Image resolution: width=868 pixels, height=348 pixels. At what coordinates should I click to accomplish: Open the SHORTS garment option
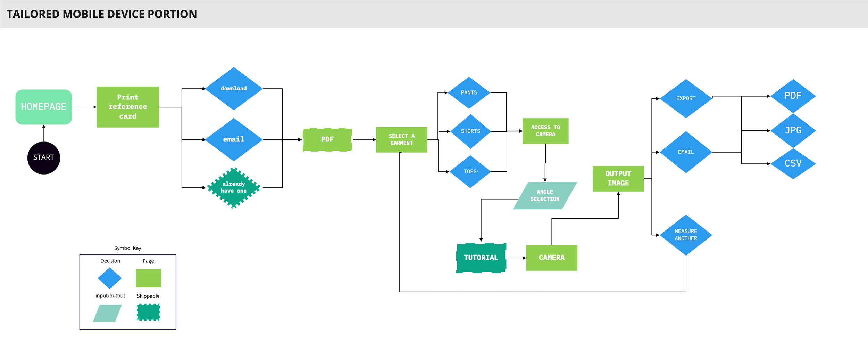pyautogui.click(x=470, y=131)
